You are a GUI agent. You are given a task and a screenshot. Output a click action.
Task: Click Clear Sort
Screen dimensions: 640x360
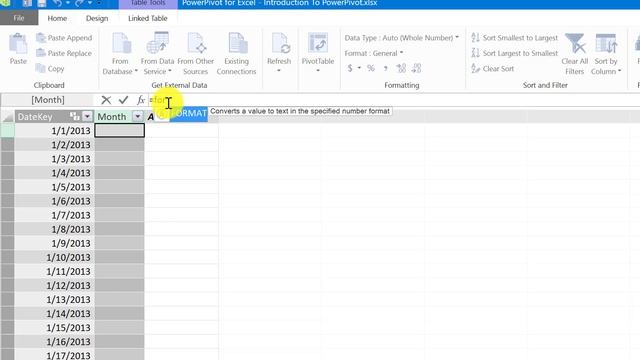[493, 69]
